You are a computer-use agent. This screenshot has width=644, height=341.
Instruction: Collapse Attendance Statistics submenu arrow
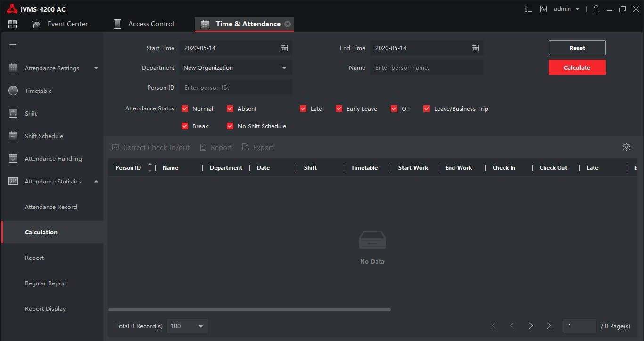pos(96,181)
